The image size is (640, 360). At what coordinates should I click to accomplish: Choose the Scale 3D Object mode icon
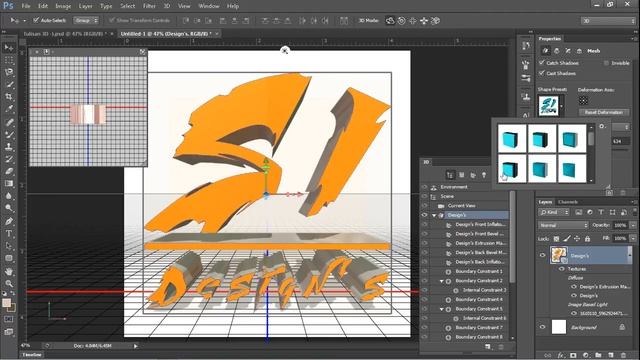pyautogui.click(x=436, y=20)
